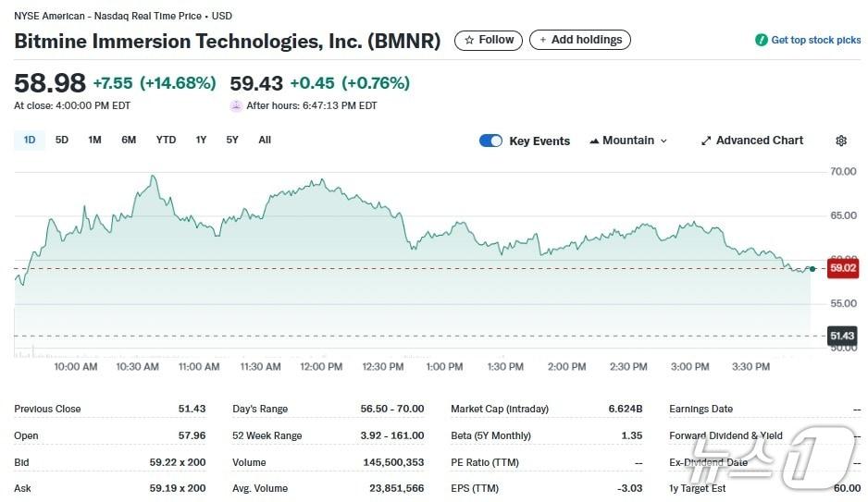Switch to the 5D time range
868x502 pixels.
tap(62, 140)
